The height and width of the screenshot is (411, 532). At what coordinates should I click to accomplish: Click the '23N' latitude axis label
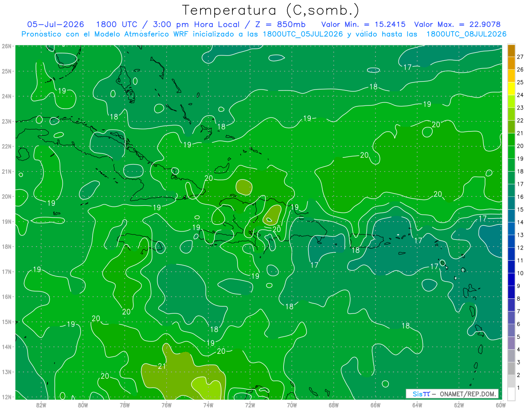[x=6, y=121]
